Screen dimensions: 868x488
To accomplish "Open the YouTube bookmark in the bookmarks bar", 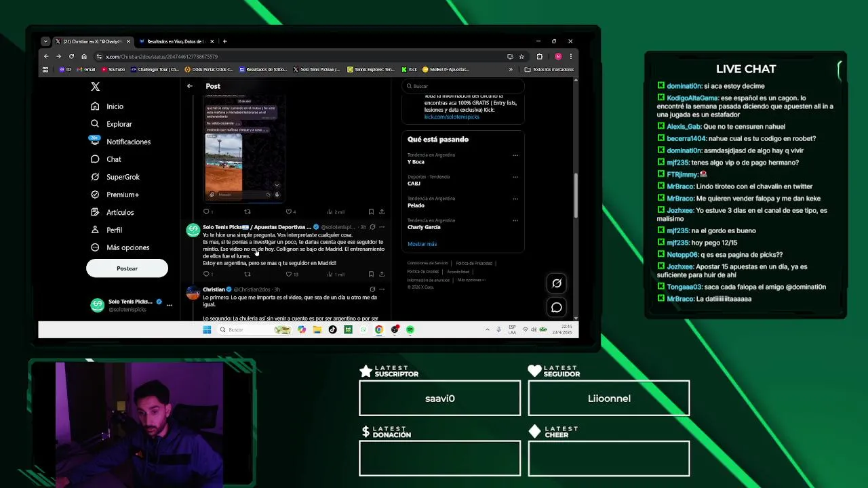I will (x=113, y=69).
